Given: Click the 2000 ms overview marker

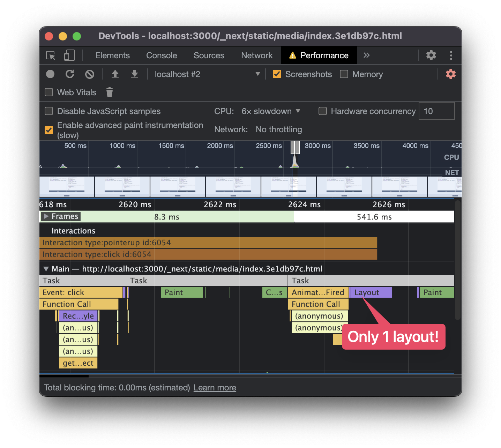Looking at the screenshot, I should (220, 145).
